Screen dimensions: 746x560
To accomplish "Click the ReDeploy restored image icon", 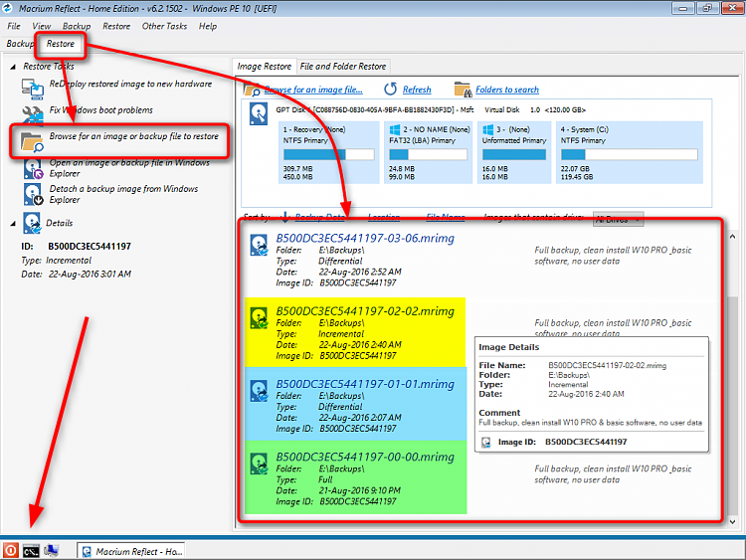I will pos(33,89).
